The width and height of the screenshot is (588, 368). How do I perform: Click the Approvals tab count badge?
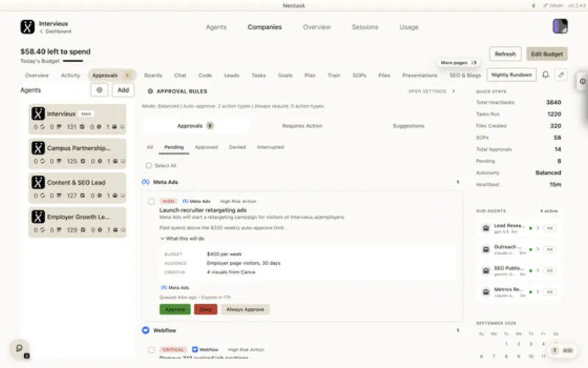pyautogui.click(x=127, y=75)
